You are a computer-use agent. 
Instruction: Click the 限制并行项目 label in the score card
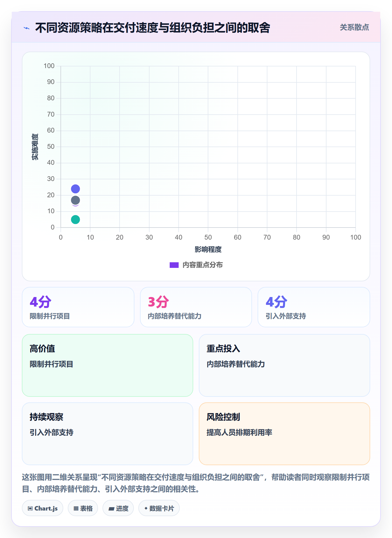[50, 316]
